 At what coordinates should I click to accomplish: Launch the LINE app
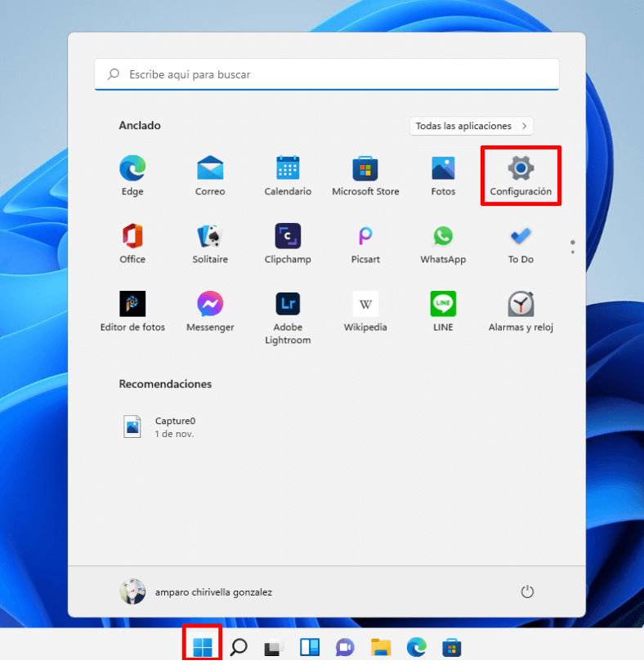point(443,311)
